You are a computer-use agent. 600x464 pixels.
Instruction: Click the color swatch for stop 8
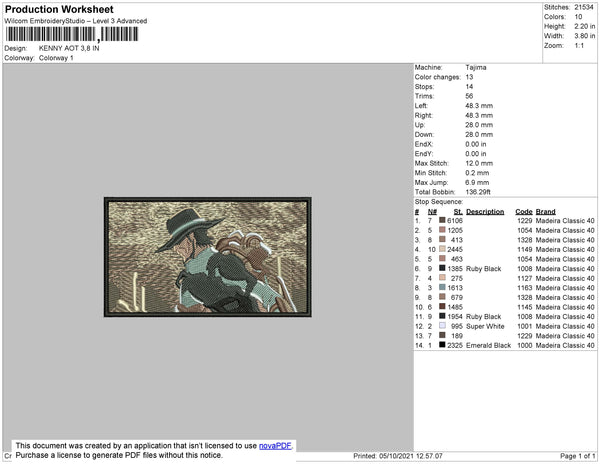442,287
